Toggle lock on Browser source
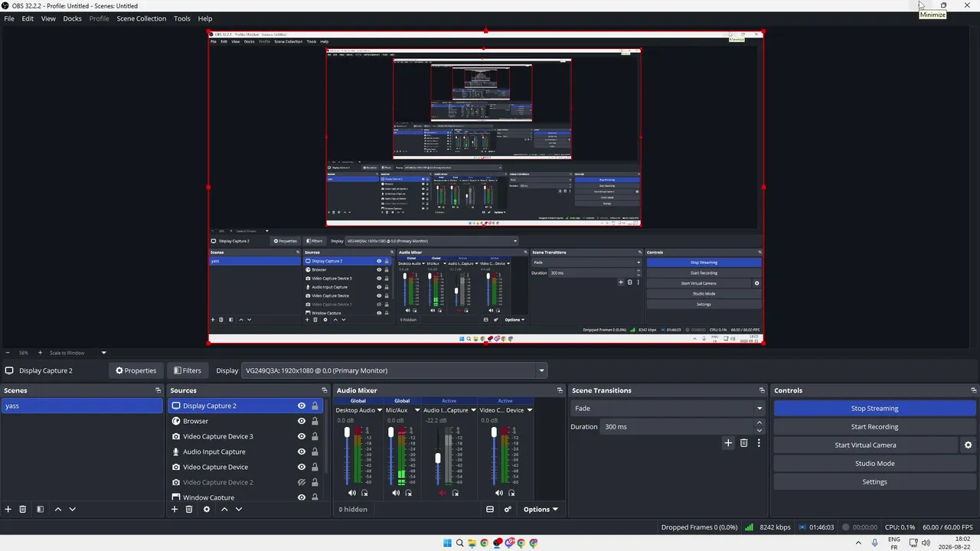The image size is (980, 551). tap(315, 421)
